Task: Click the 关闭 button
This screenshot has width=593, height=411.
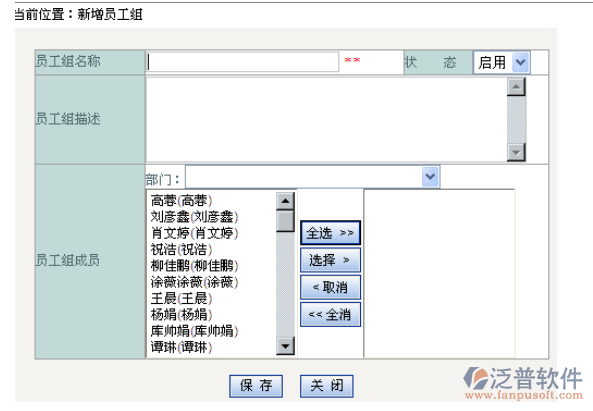Action: coord(327,386)
